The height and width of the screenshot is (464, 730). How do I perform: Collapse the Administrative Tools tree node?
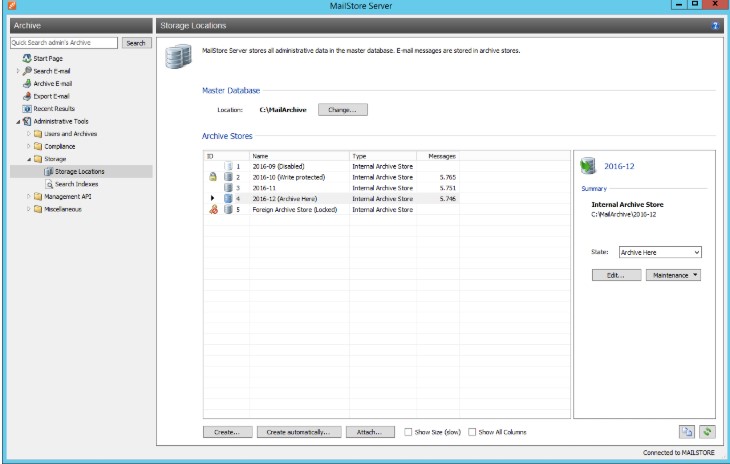[x=18, y=121]
